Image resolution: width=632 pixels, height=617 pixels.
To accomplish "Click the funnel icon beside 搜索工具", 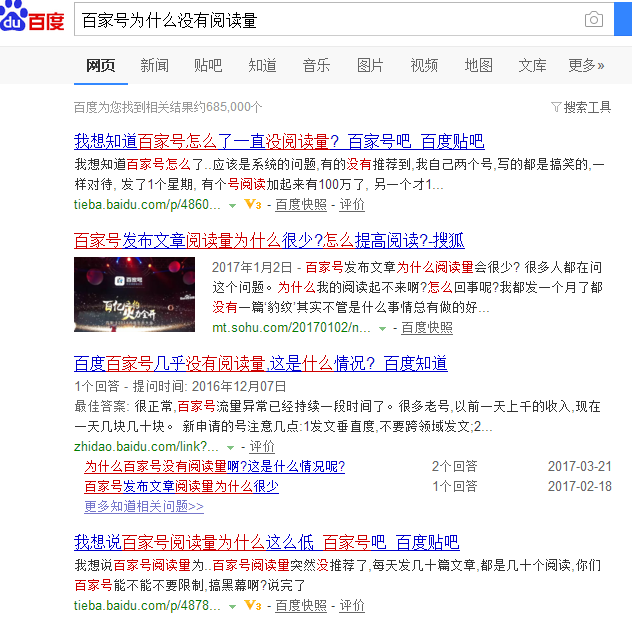I will point(556,107).
